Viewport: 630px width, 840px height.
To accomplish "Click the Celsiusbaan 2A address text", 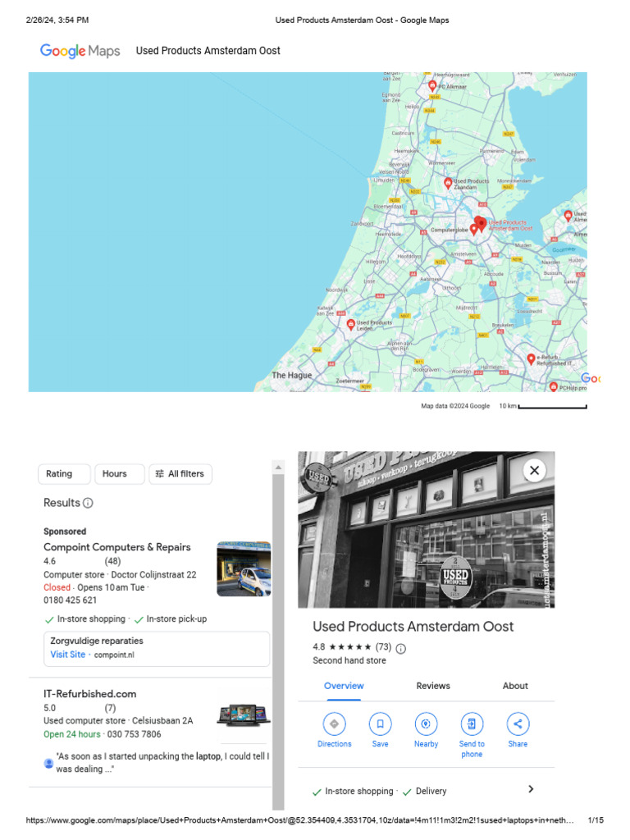I will 162,720.
